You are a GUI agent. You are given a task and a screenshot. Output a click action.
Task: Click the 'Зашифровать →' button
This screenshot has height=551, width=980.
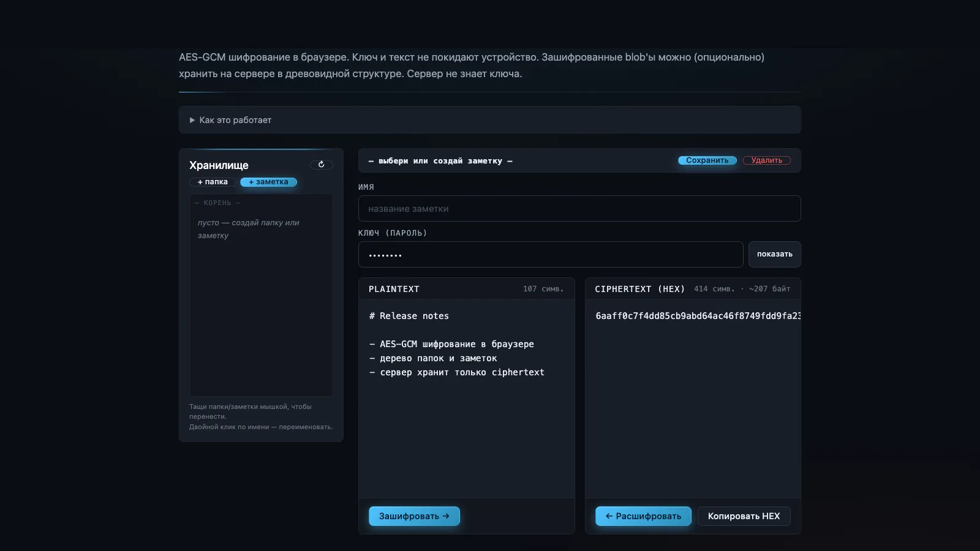coord(414,516)
